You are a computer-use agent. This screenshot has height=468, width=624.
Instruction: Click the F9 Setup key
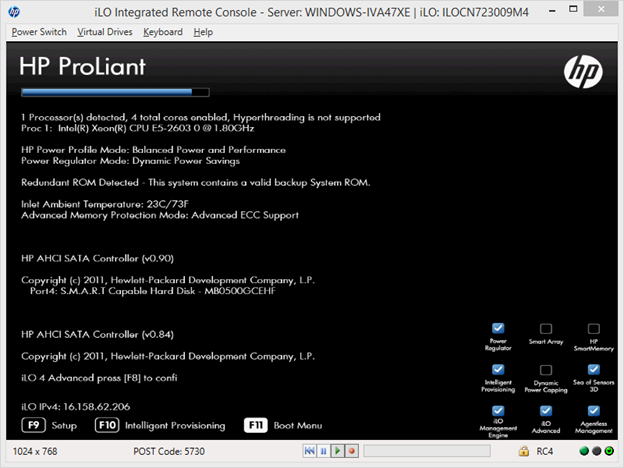tap(33, 425)
